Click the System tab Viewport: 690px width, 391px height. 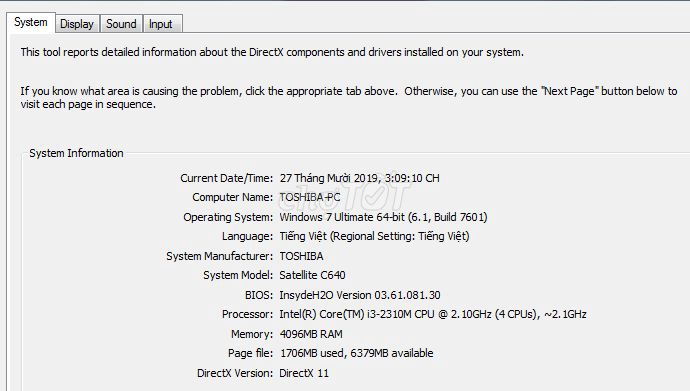click(31, 22)
